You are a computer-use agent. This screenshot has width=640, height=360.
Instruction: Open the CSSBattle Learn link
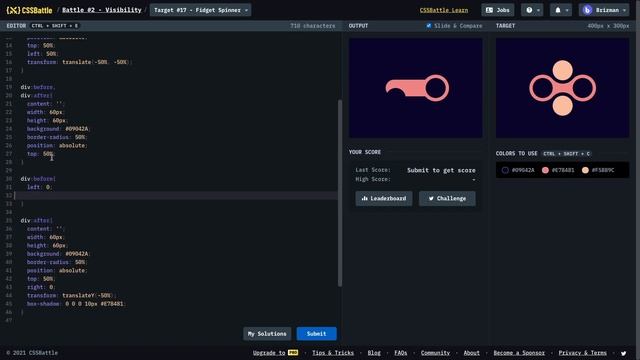click(x=444, y=10)
